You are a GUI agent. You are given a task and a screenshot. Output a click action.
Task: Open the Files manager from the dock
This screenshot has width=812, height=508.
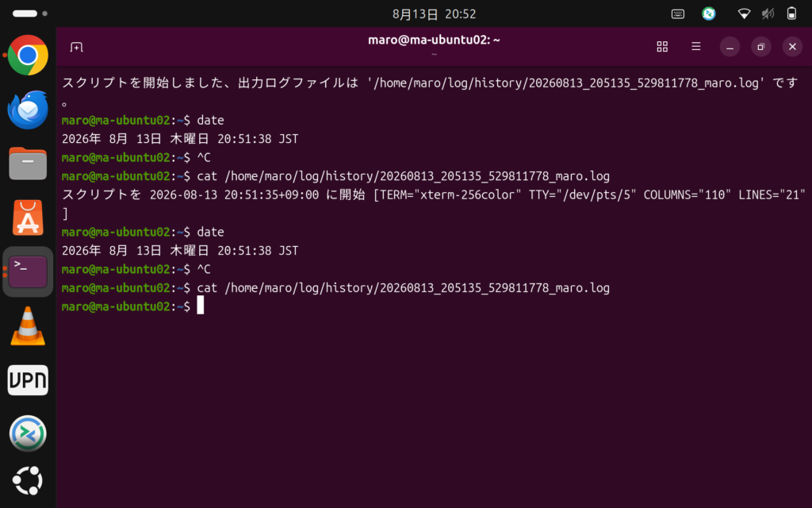pyautogui.click(x=28, y=164)
